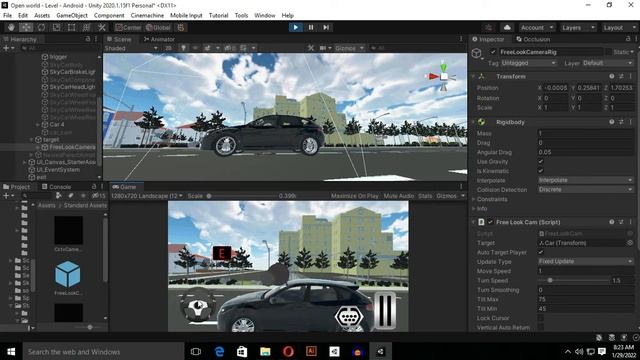Click Maximize On Play button
Screen dimensions: 640x360
354,196
